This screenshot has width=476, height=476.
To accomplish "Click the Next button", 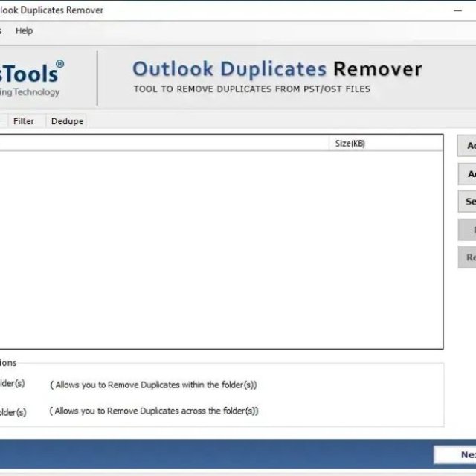I will click(456, 454).
